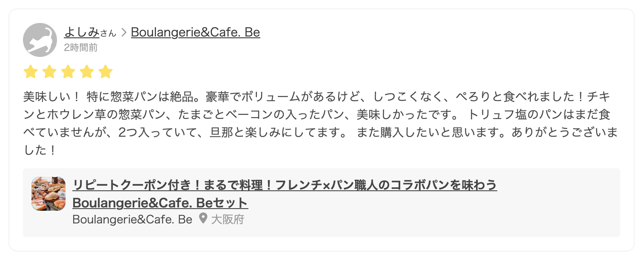Open reviewer よしみ's profile link
This screenshot has height=260, width=644.
[x=82, y=32]
